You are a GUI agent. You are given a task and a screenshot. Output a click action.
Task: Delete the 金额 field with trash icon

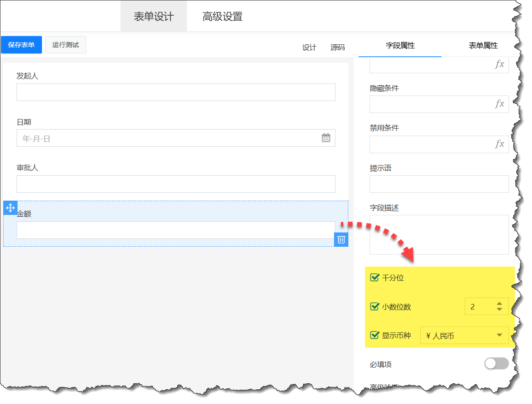[x=341, y=239]
